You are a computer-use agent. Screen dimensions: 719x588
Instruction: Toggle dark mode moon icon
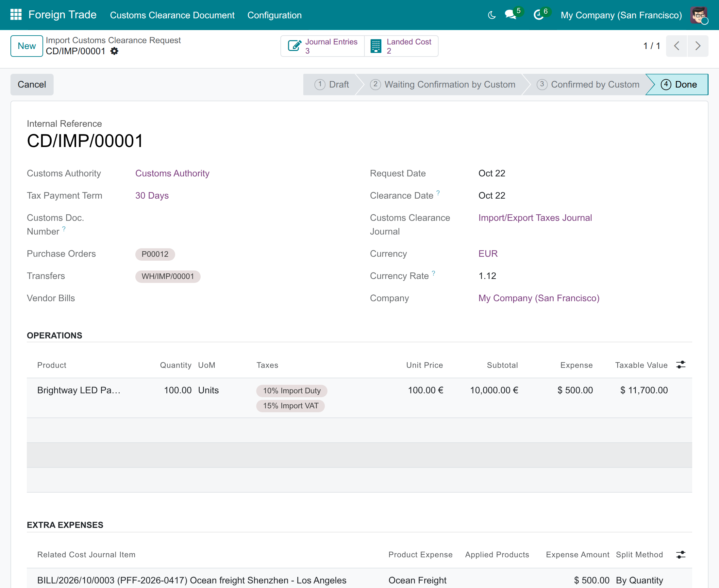point(492,15)
